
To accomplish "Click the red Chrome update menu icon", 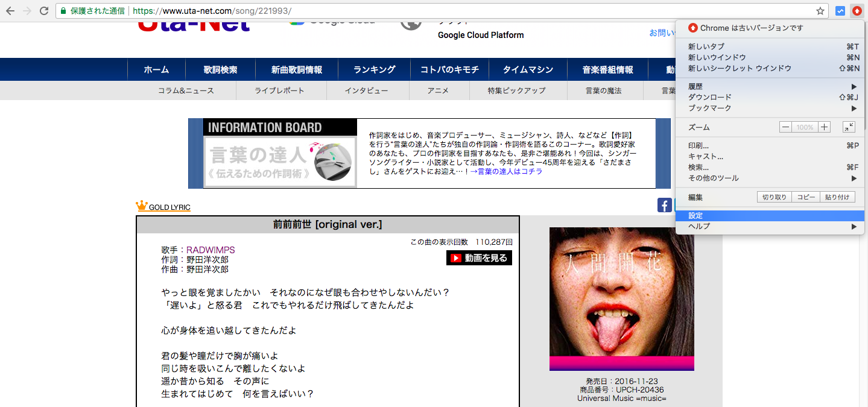I will pos(857,11).
